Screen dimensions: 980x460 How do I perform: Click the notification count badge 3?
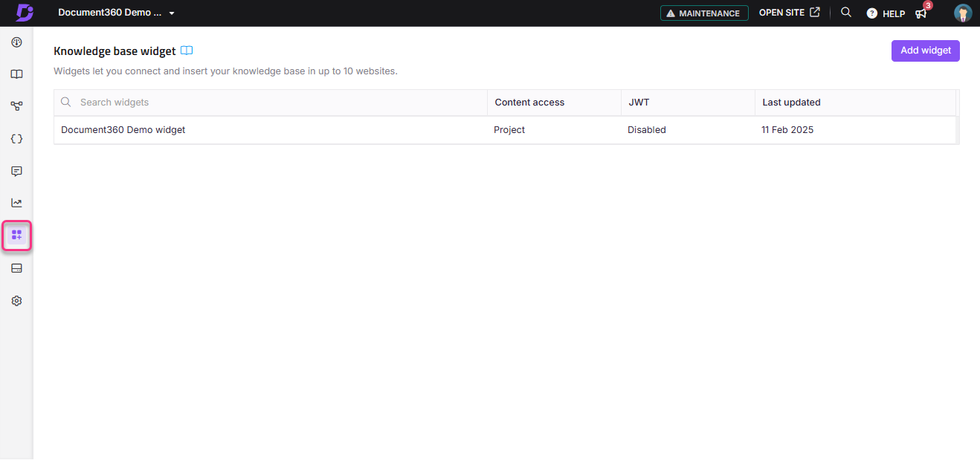(928, 6)
